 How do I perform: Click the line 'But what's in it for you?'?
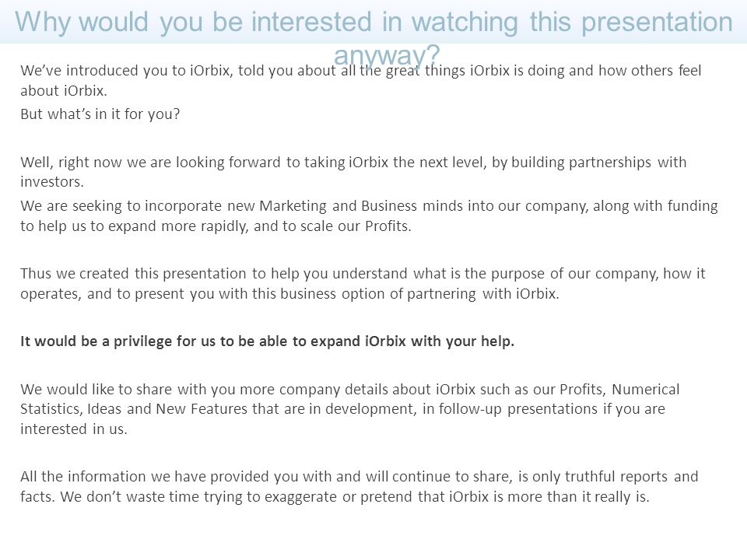click(100, 114)
